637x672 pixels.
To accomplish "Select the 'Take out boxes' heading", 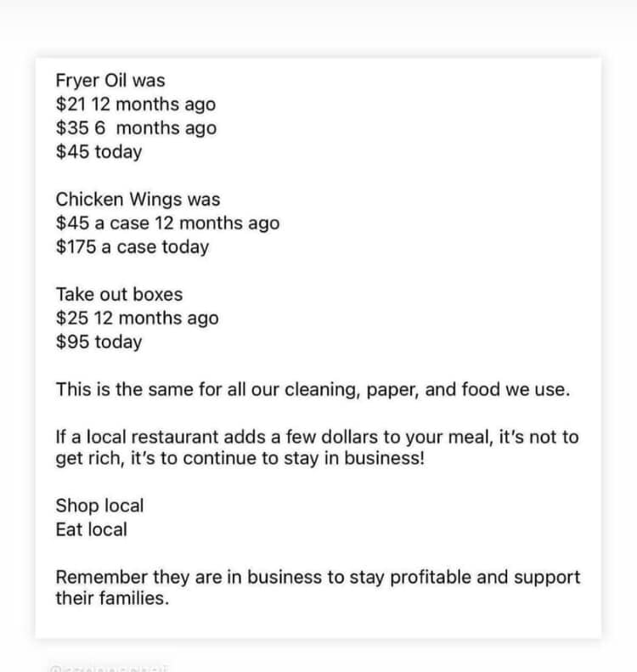I will (119, 295).
